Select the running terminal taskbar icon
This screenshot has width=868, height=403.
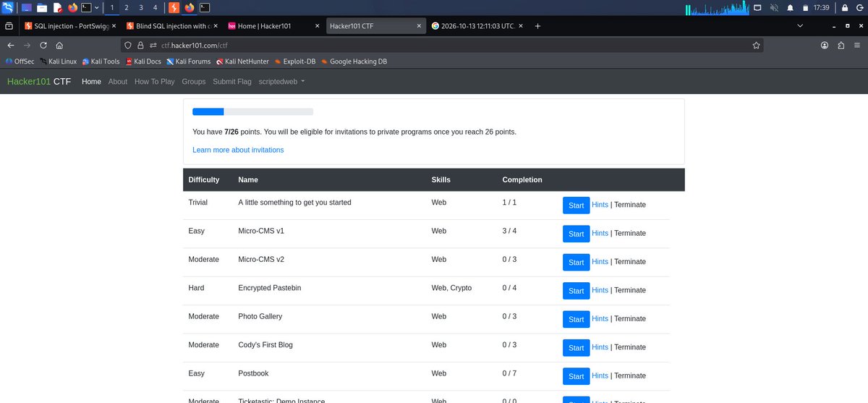(x=205, y=7)
